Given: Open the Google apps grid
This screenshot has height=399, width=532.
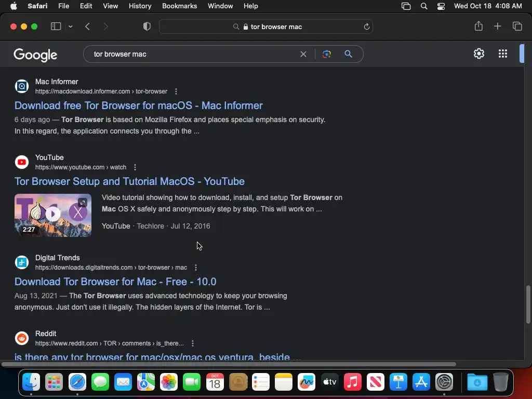Looking at the screenshot, I should (x=503, y=54).
